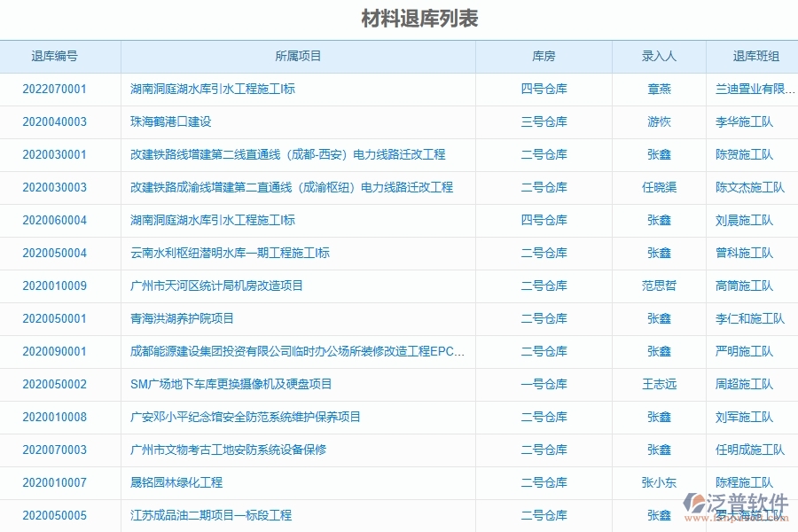Click the 录入人 column header

click(x=657, y=55)
